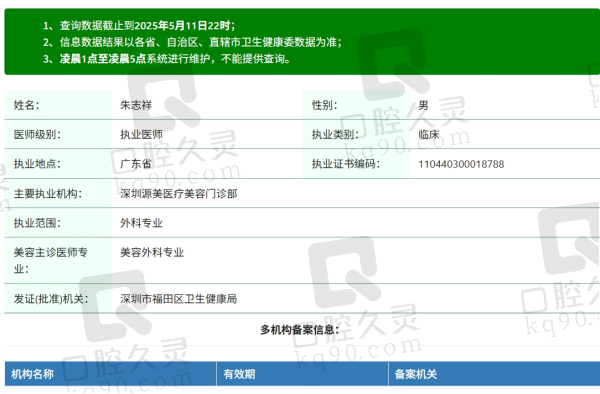
Task: Select 深圳源美医疗美容门诊部 text
Action: coord(179,194)
